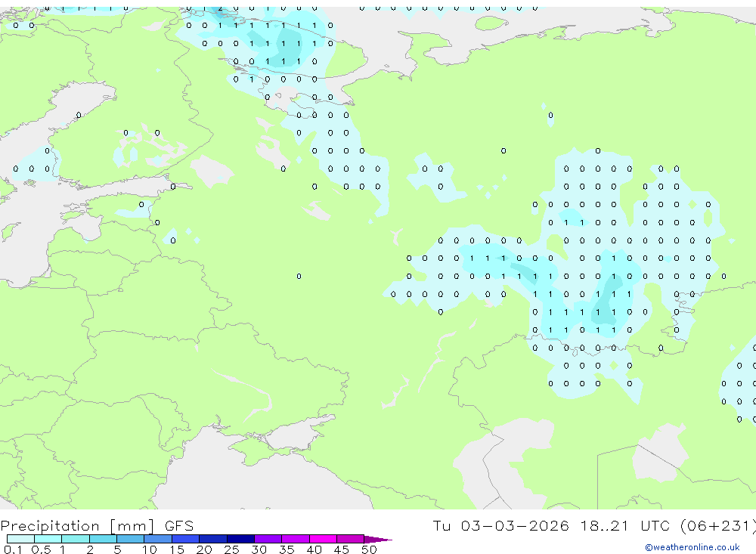756x554 pixels.
Task: Click the "(06+231)" forecast offset text
Action: (718, 525)
